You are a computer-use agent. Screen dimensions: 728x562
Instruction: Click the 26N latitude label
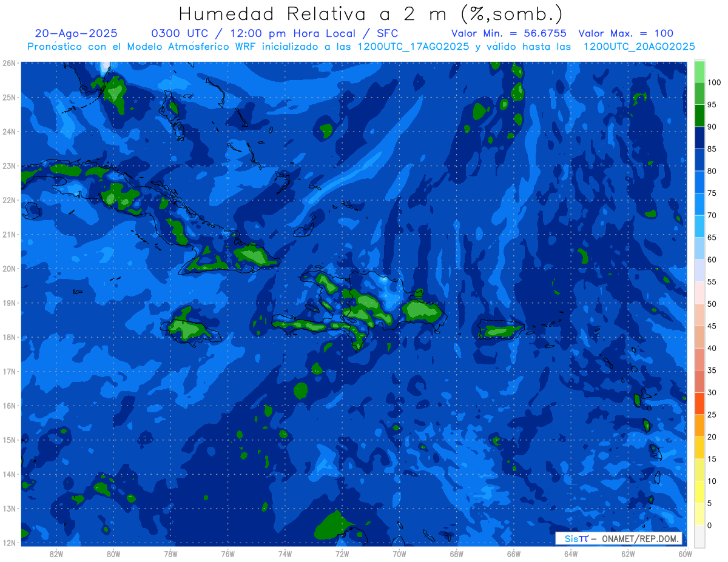pos(9,63)
